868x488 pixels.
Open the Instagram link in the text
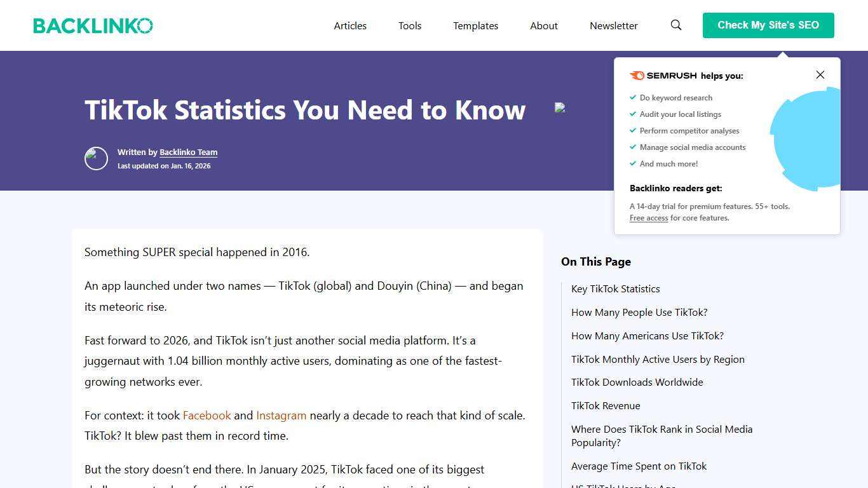pos(281,416)
